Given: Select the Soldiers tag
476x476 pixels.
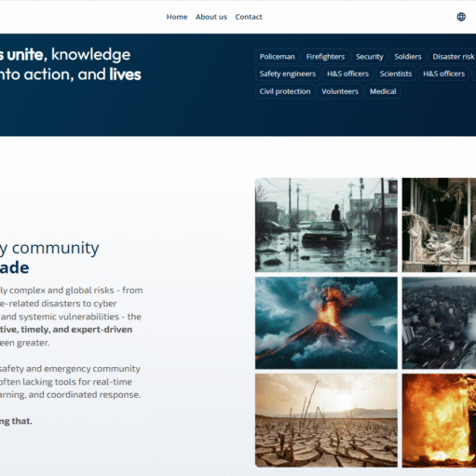Looking at the screenshot, I should [408, 57].
